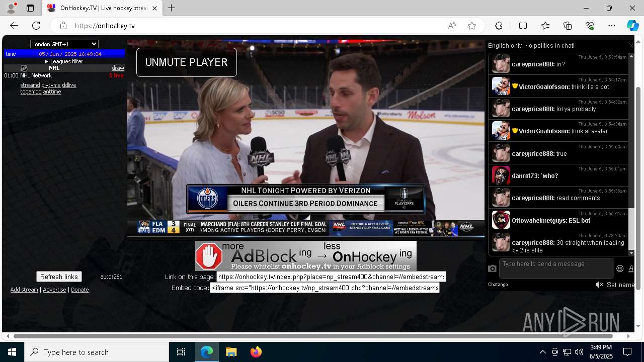
Task: Launch Firefox from taskbar
Action: pos(256,352)
